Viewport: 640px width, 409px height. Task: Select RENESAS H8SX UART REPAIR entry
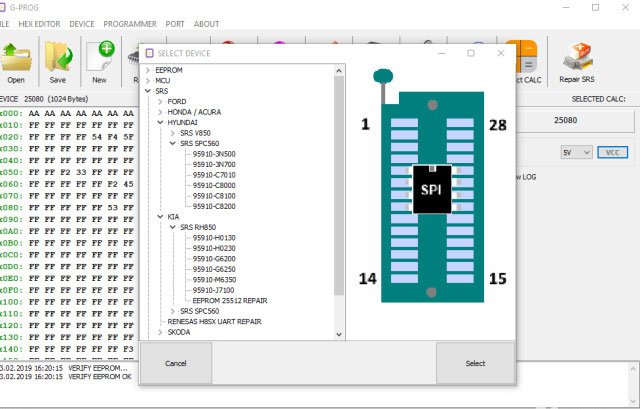214,322
